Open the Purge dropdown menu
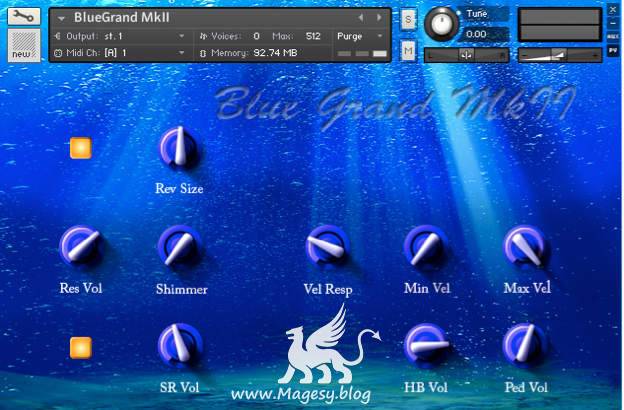624x410 pixels. tap(360, 36)
